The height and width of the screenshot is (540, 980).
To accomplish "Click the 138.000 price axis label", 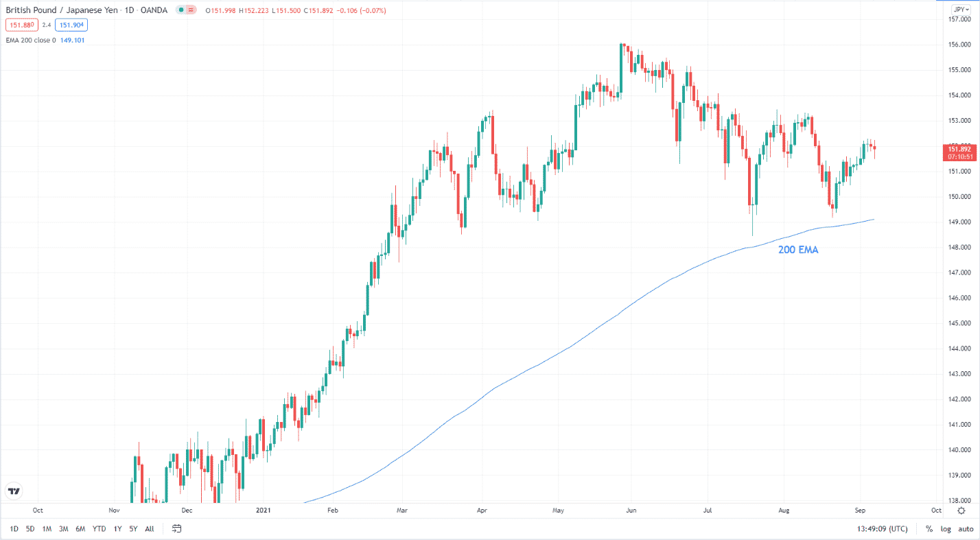I will click(959, 501).
